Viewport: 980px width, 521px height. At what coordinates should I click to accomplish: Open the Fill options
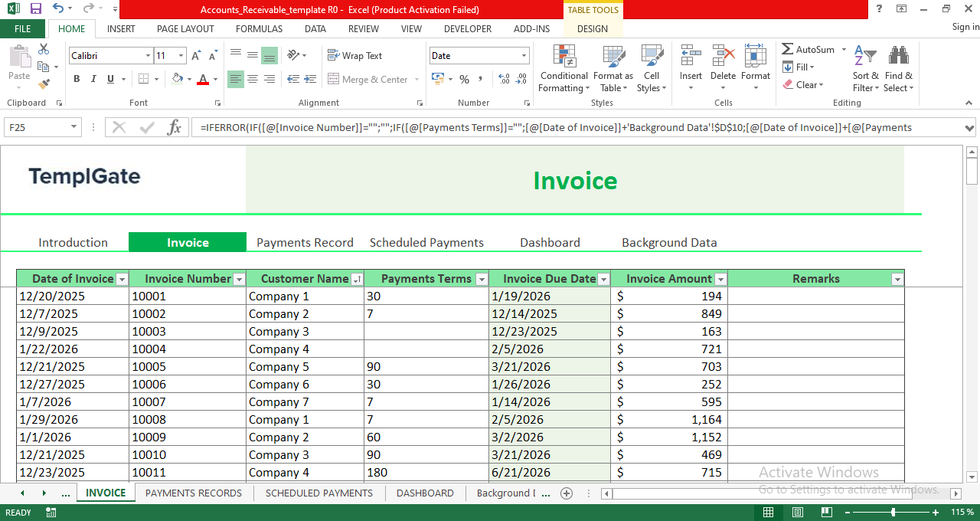(x=798, y=67)
